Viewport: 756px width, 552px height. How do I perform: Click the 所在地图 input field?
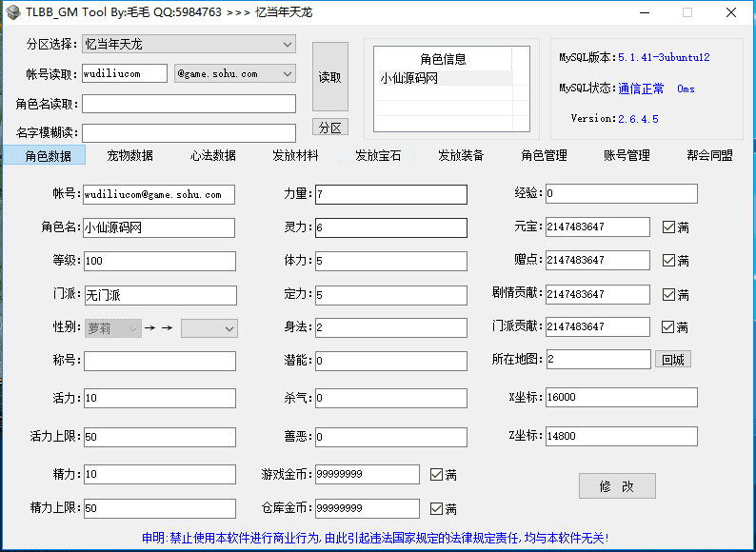click(x=599, y=359)
